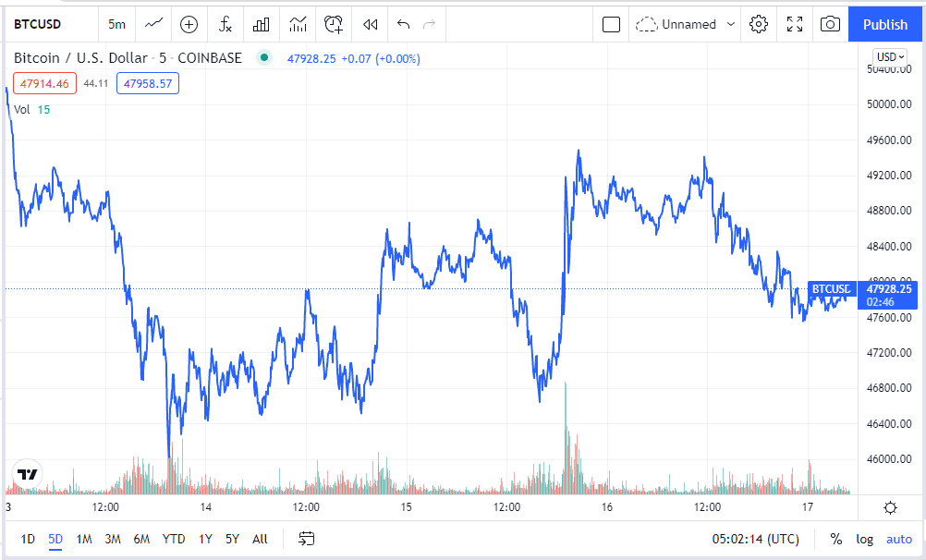Undo the last chart action
Image resolution: width=926 pixels, height=560 pixels.
[x=403, y=24]
